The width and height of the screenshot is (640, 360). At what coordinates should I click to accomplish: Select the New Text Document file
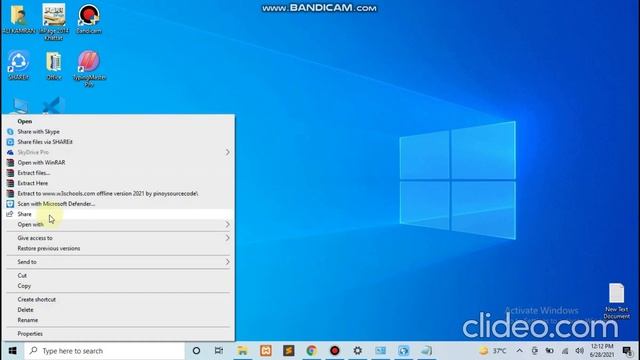[616, 300]
